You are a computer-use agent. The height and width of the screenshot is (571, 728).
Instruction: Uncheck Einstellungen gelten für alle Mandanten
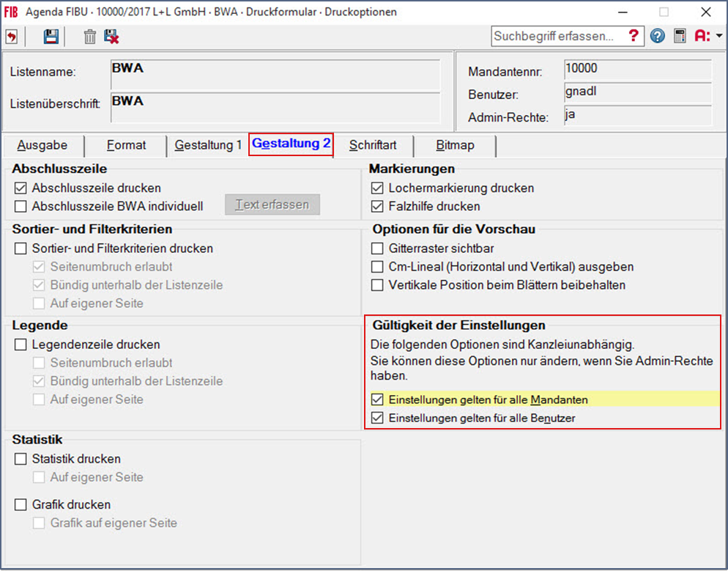pos(377,400)
